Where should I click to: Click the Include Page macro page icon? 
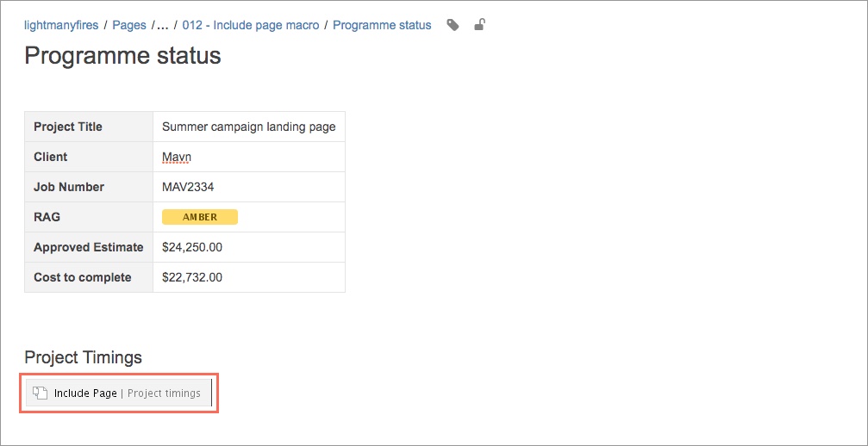coord(39,393)
